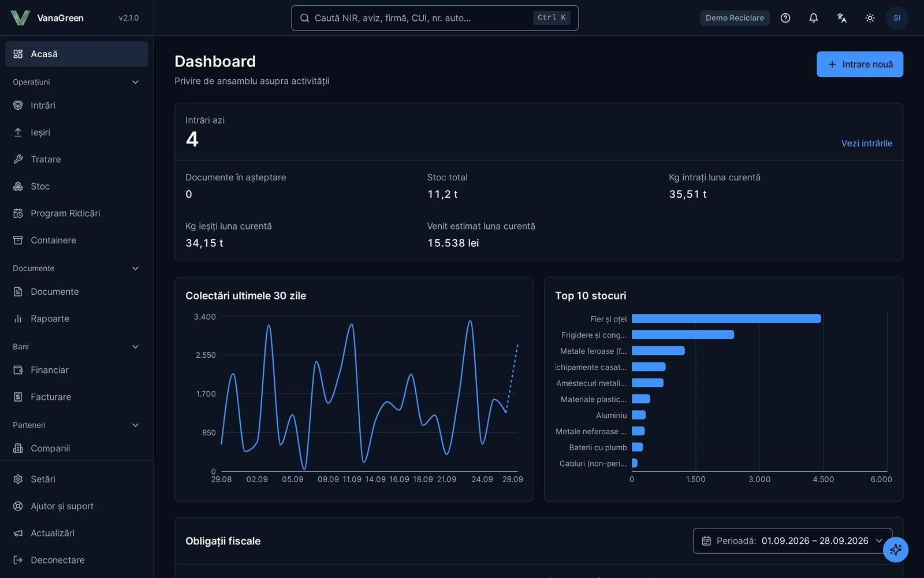Click the Kg intrați value 35,51 t
The image size is (924, 578).
tap(688, 194)
